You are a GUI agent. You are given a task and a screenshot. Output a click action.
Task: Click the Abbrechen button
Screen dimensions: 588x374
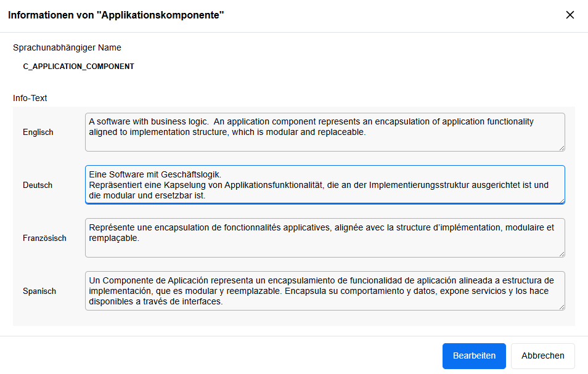pos(542,356)
